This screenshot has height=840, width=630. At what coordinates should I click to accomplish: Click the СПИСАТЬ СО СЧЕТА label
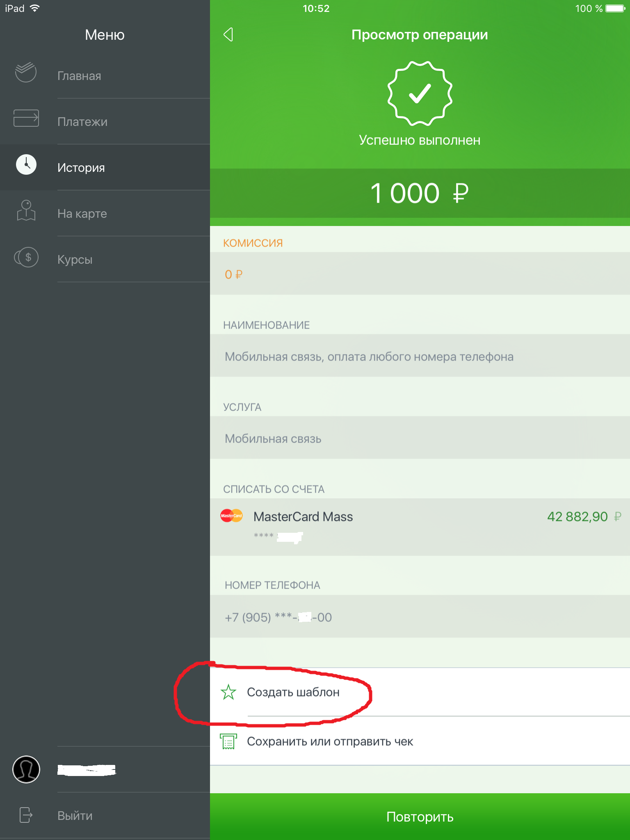click(274, 489)
